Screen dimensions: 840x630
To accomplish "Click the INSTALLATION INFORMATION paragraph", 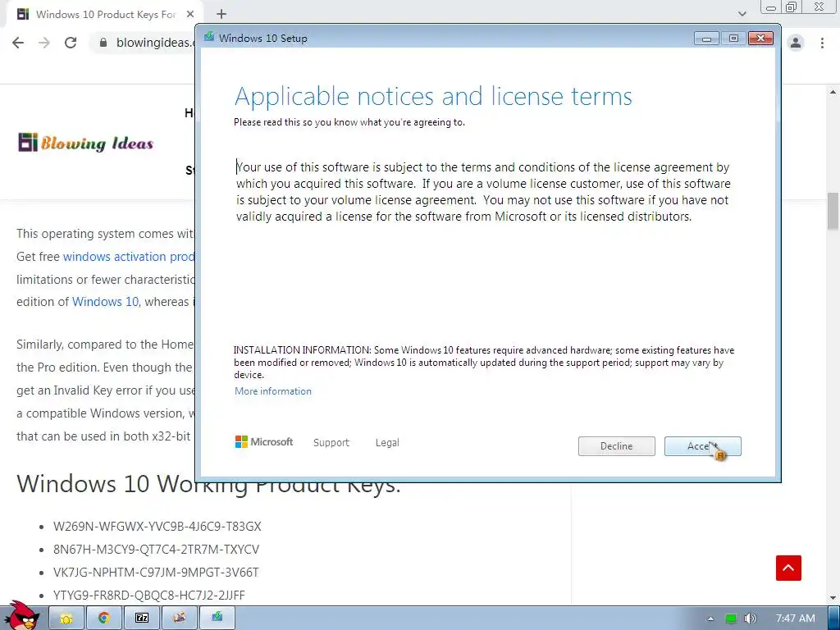I will 484,363.
